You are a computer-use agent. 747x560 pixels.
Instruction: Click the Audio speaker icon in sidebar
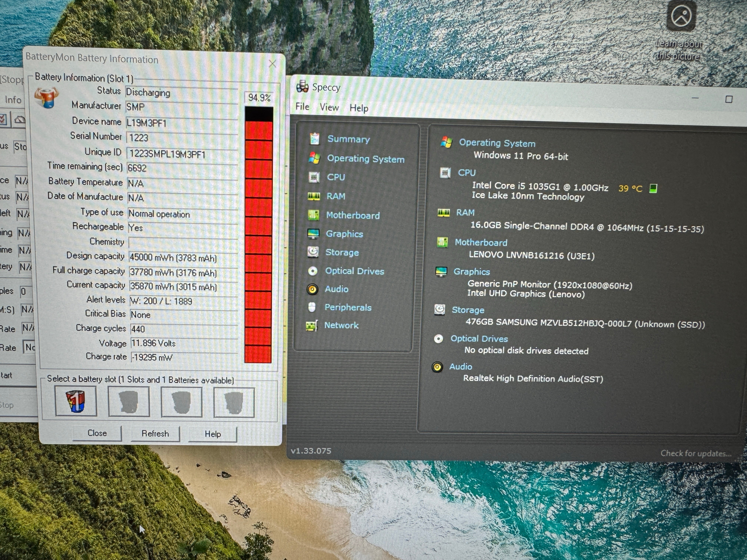(312, 289)
